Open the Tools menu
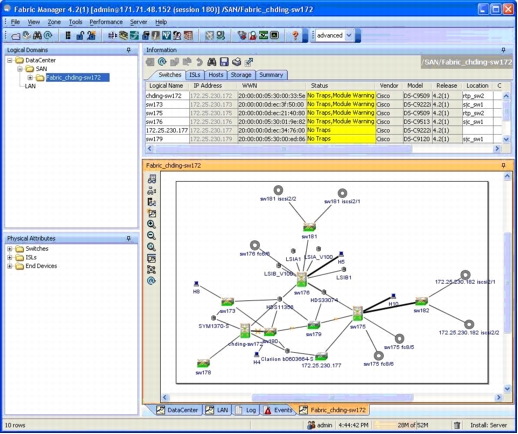This screenshot has height=434, width=518. [x=75, y=22]
